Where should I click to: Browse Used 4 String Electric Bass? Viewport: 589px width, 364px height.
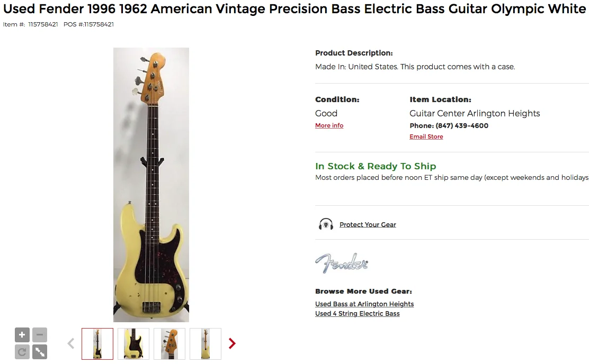click(x=357, y=314)
